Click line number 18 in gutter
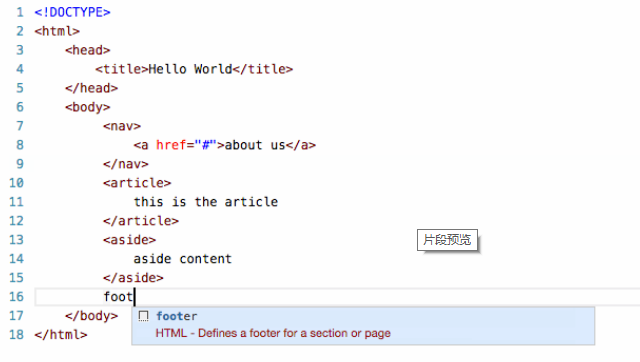Image resolution: width=640 pixels, height=362 pixels. point(16,335)
